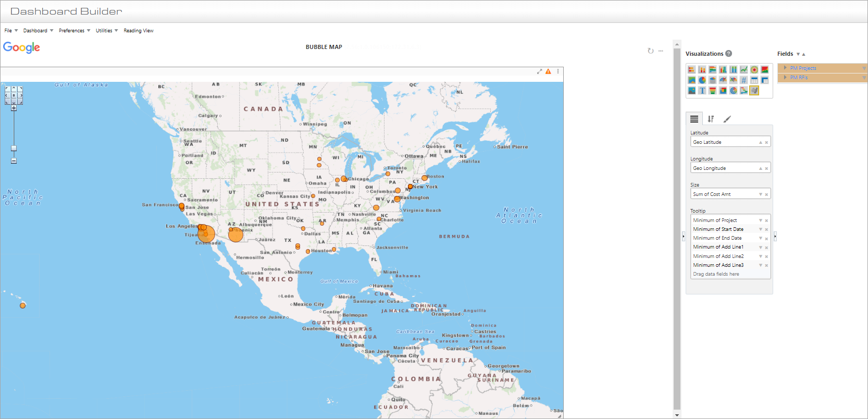The width and height of the screenshot is (868, 419).
Task: Remove the Geo Longitude field
Action: [x=766, y=168]
